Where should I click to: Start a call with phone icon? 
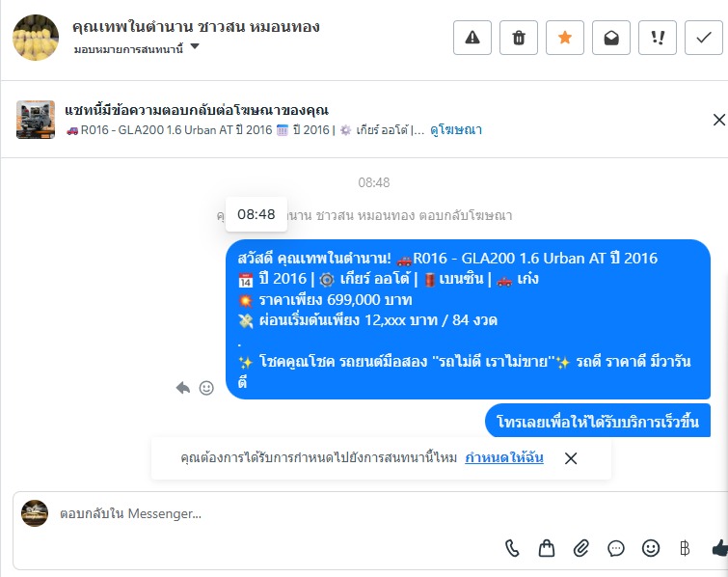(x=512, y=549)
